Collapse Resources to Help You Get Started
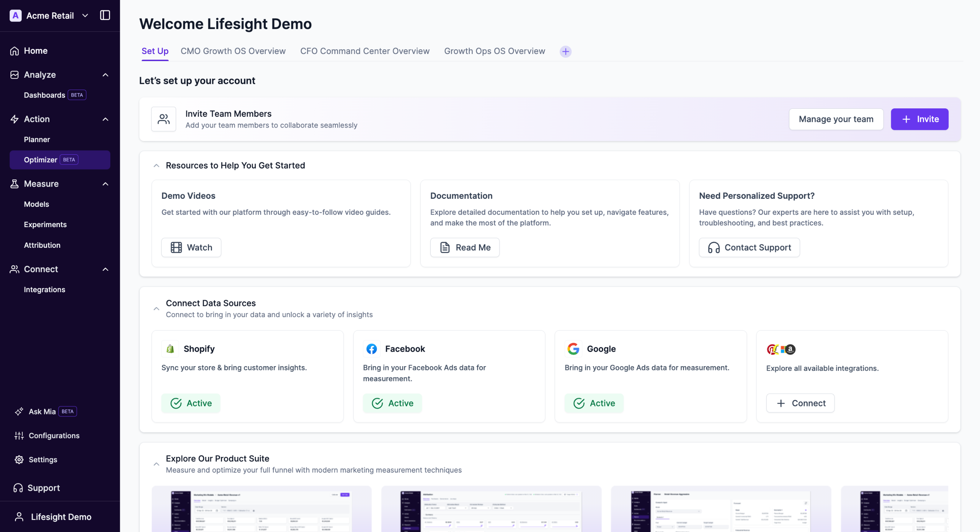980x532 pixels. [x=156, y=166]
